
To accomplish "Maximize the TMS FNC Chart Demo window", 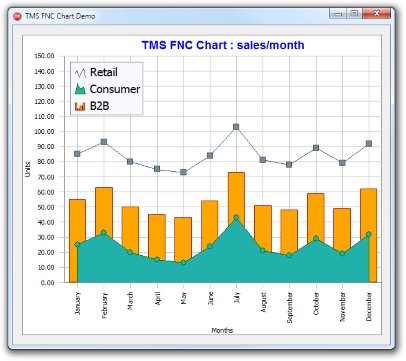I will [x=354, y=13].
